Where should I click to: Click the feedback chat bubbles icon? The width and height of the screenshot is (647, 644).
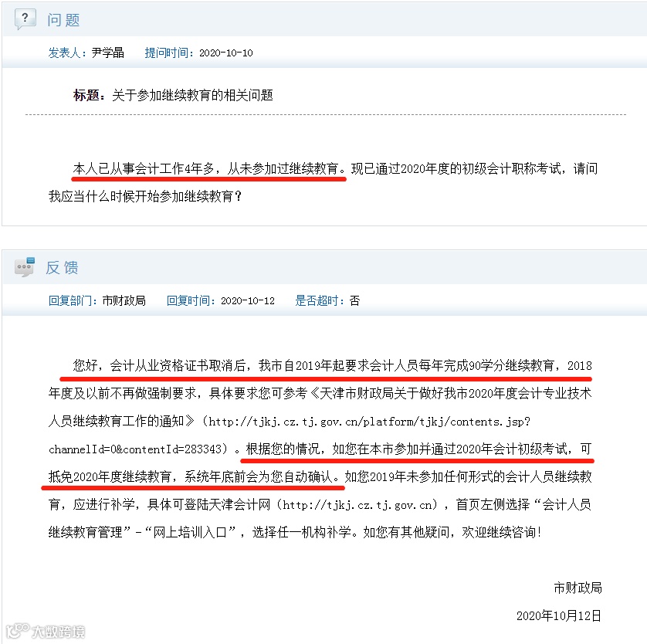tap(25, 267)
